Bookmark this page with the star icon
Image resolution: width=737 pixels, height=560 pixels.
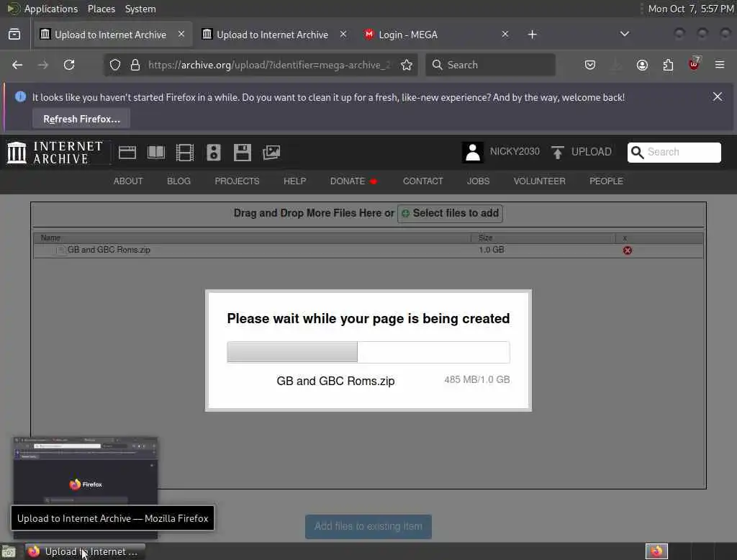point(407,65)
